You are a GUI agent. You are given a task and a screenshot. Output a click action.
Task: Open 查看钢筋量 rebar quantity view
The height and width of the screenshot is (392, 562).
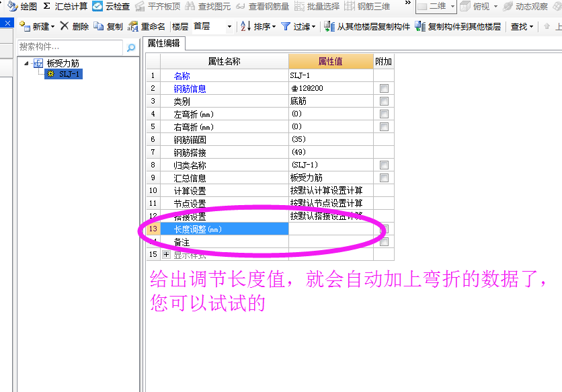[262, 6]
